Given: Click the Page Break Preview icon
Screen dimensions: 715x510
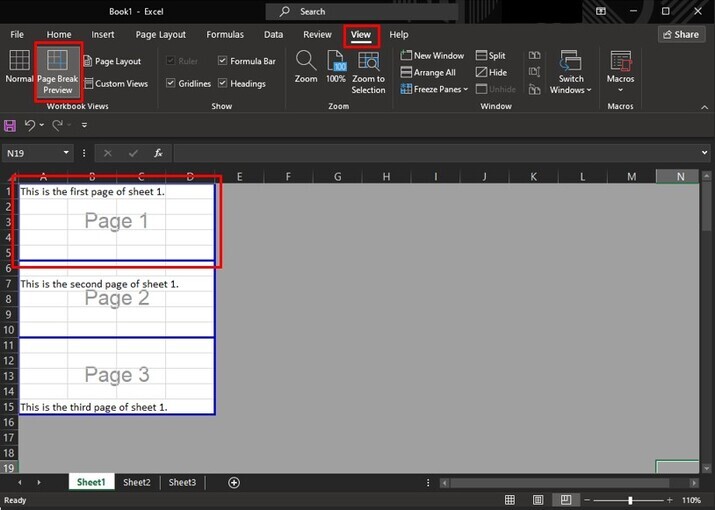Looking at the screenshot, I should tap(57, 61).
